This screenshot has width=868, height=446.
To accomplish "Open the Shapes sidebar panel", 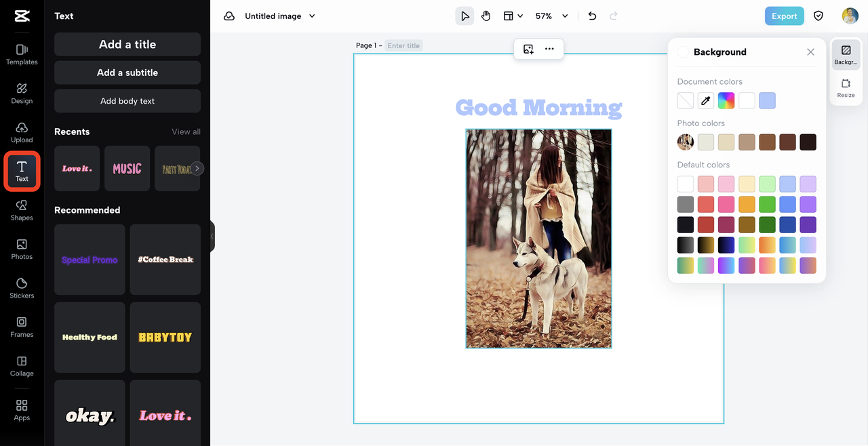I will (x=22, y=210).
